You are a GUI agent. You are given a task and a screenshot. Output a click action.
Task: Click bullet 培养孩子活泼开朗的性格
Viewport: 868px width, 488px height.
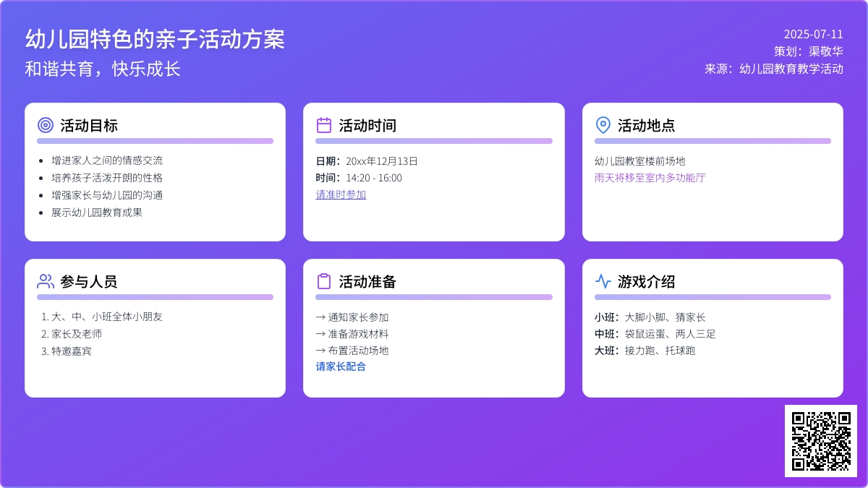(x=107, y=178)
